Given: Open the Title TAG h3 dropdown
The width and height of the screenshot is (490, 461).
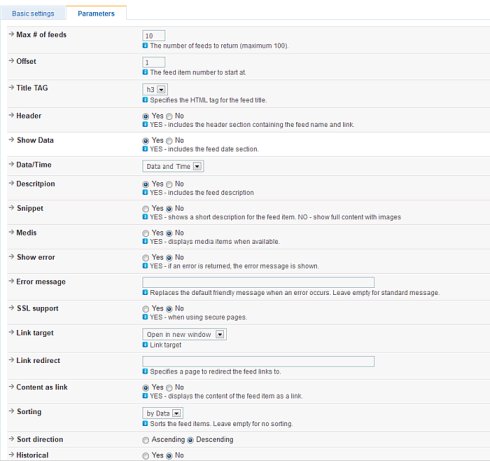Looking at the screenshot, I should [x=155, y=89].
